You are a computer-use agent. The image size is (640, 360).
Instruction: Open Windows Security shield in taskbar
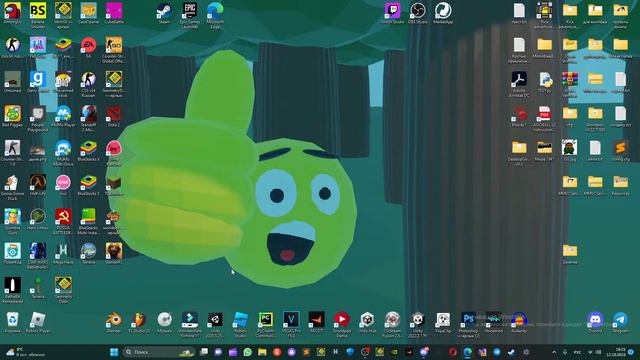[350, 352]
